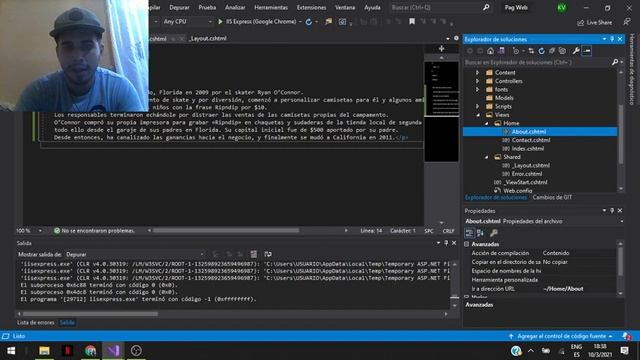Open Properties wrench icon in Solution Explorer
Image resolution: width=640 pixels, height=360 pixels.
(576, 51)
